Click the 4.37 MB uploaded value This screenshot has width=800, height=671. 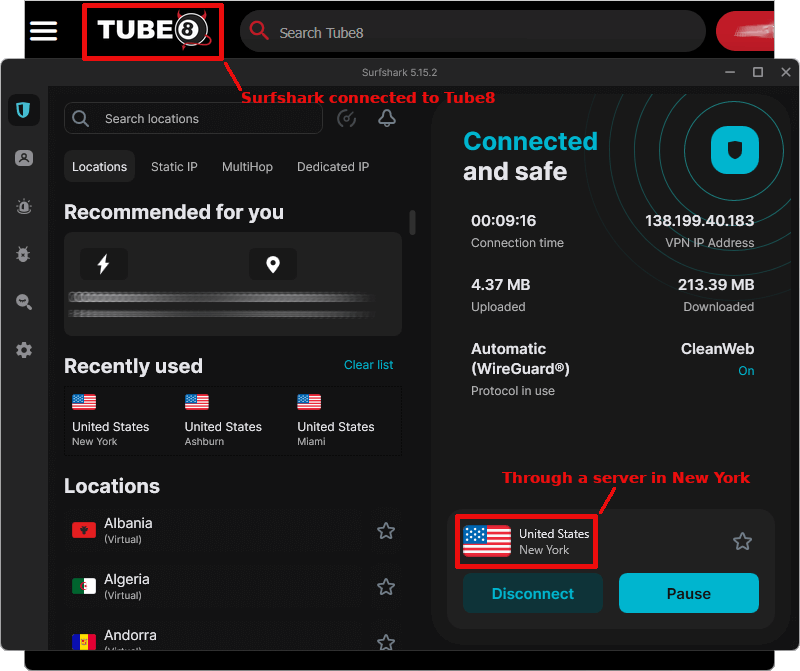coord(501,285)
